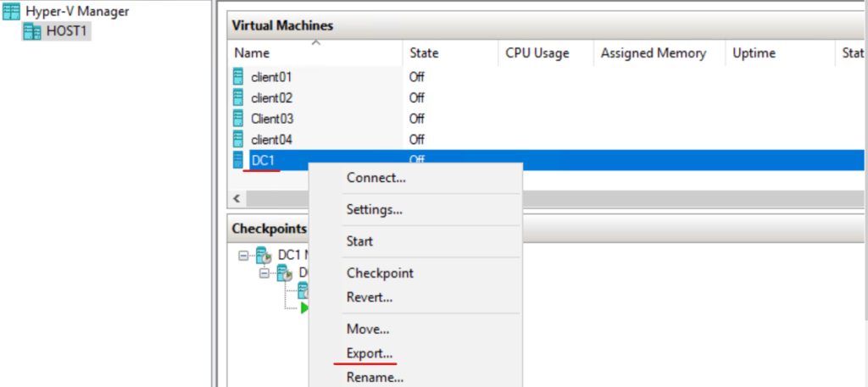The image size is (868, 387).
Task: Select Export... in the context menu
Action: pyautogui.click(x=370, y=353)
